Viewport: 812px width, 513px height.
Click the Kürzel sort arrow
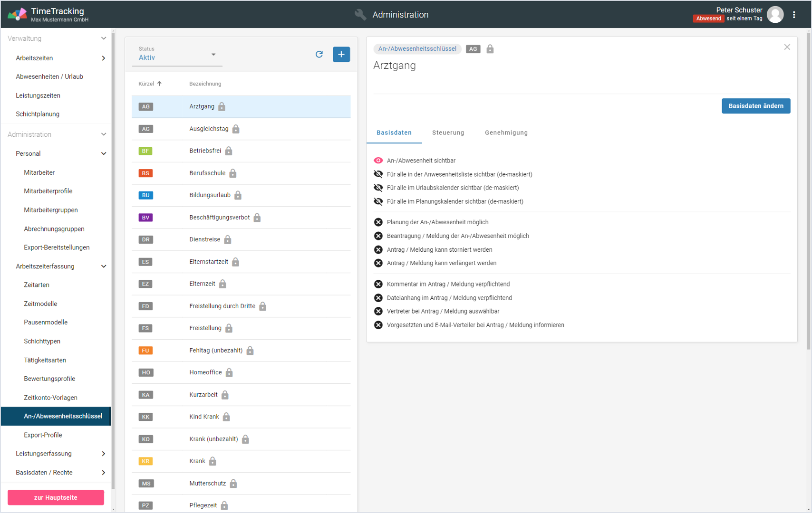point(160,84)
